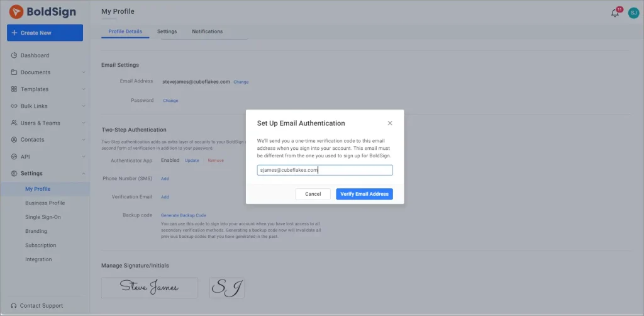The height and width of the screenshot is (316, 644).
Task: Focus the email address input field
Action: pos(325,170)
